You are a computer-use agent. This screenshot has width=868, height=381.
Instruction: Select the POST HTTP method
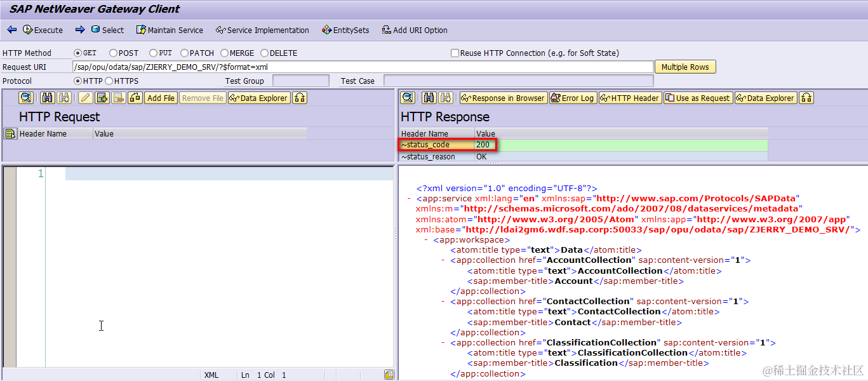[113, 53]
